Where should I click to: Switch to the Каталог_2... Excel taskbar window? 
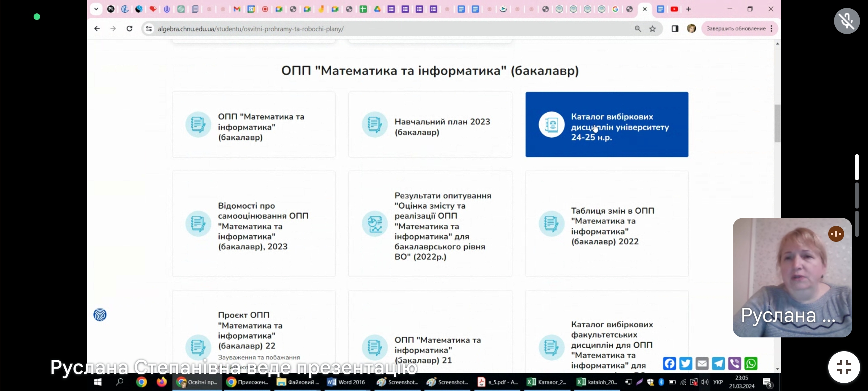point(546,382)
